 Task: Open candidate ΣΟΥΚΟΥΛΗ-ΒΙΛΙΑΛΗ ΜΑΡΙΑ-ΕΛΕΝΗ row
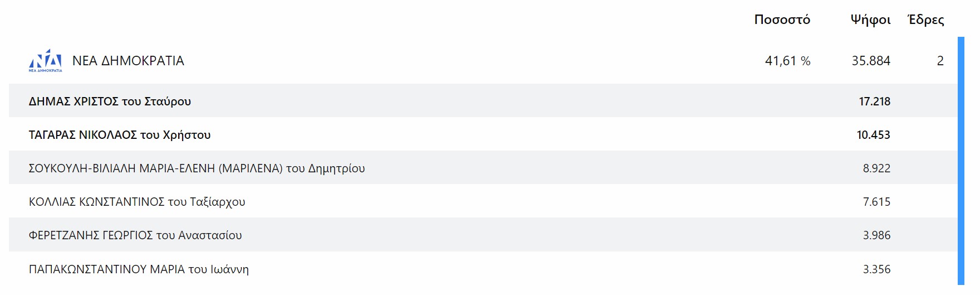[197, 168]
